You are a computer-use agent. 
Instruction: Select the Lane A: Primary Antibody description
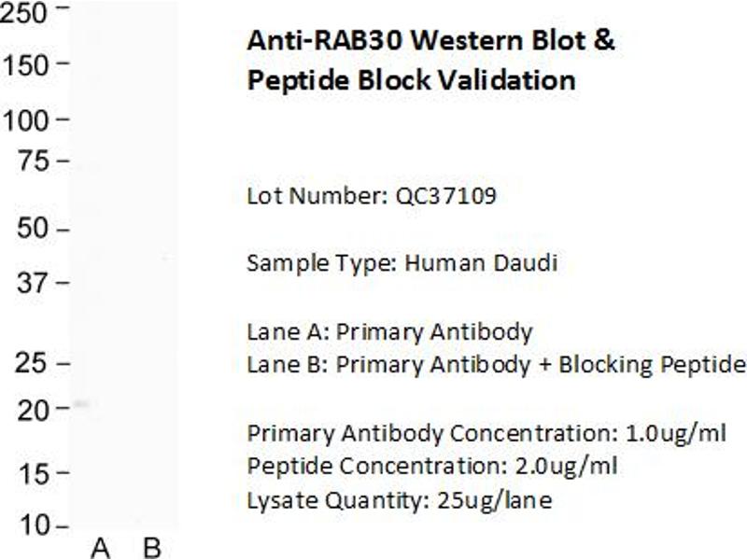tap(389, 331)
